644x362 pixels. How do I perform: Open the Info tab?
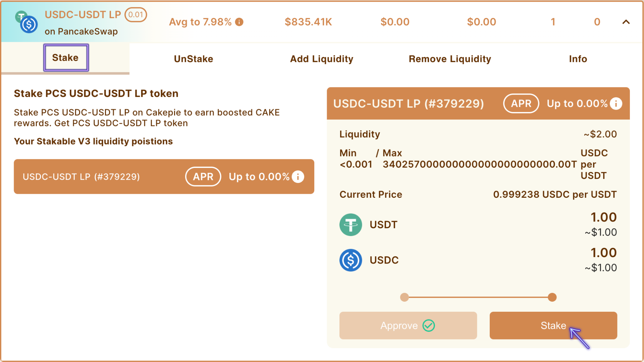[578, 59]
